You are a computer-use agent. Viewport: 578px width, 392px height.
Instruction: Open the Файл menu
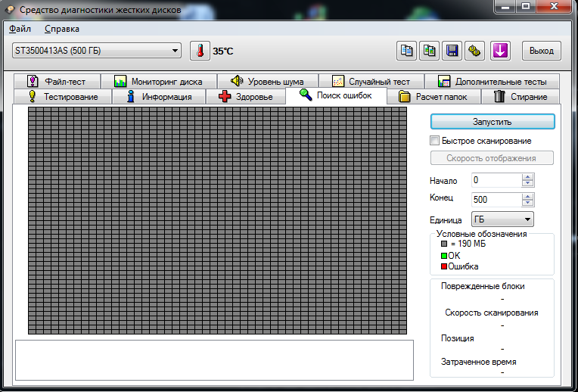click(20, 29)
